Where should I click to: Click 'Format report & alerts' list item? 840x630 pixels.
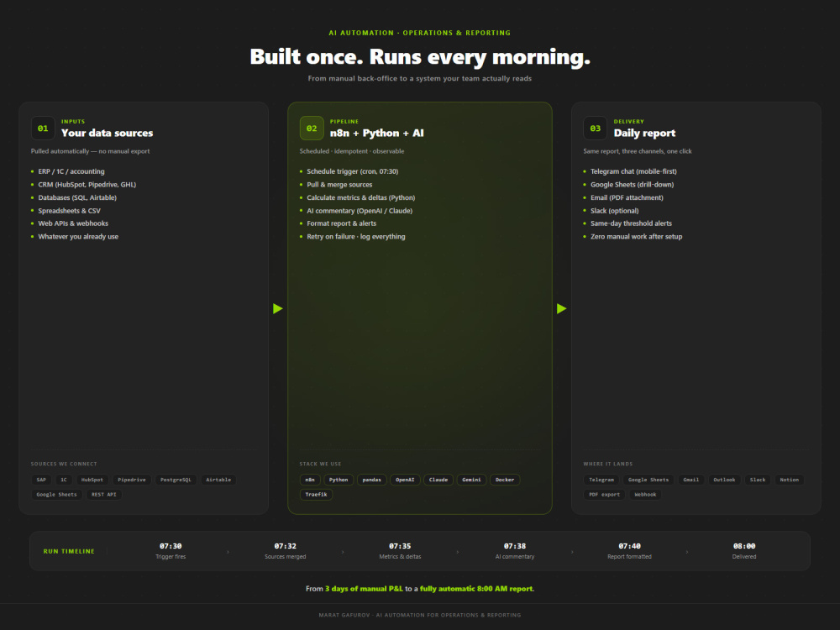(x=341, y=223)
